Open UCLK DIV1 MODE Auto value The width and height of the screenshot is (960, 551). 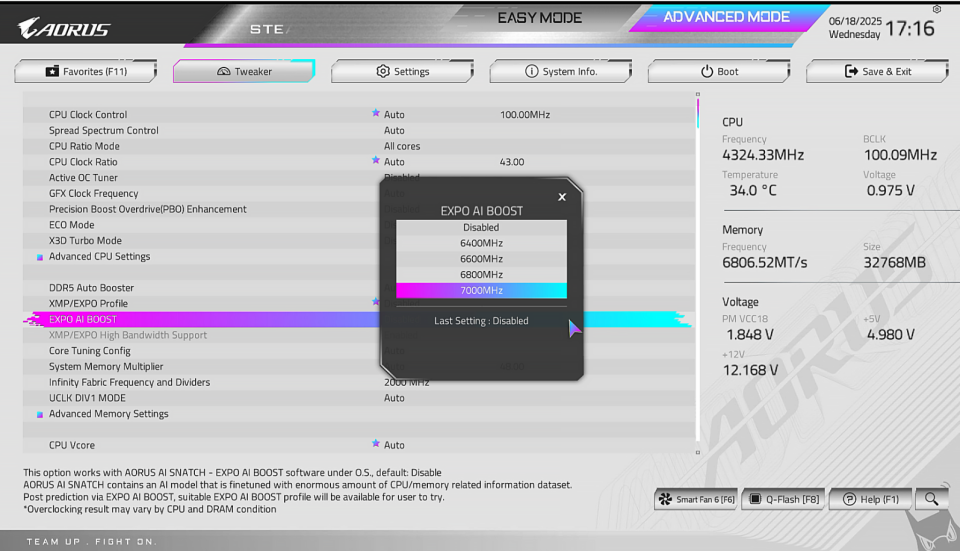point(394,398)
